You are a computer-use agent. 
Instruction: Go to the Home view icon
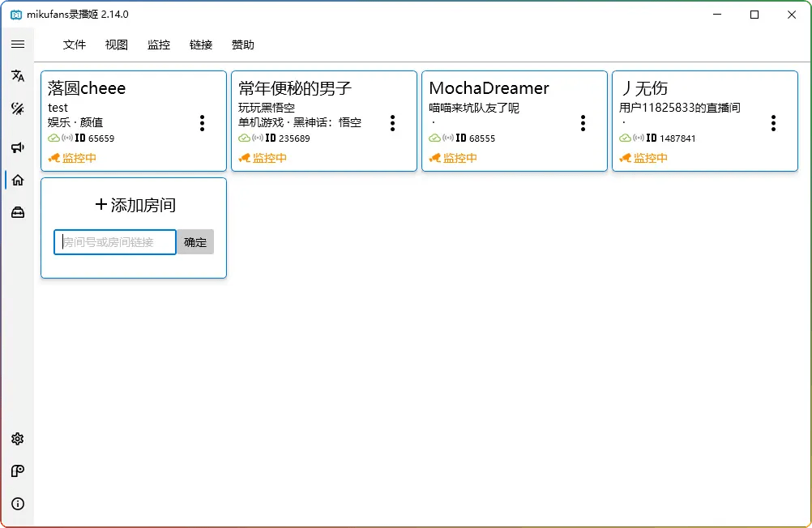point(17,180)
